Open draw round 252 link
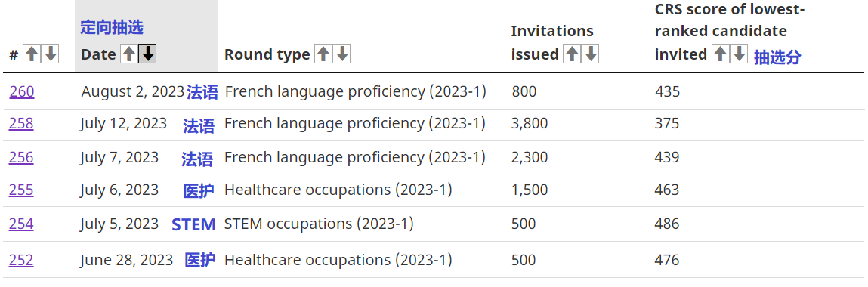 tap(21, 259)
